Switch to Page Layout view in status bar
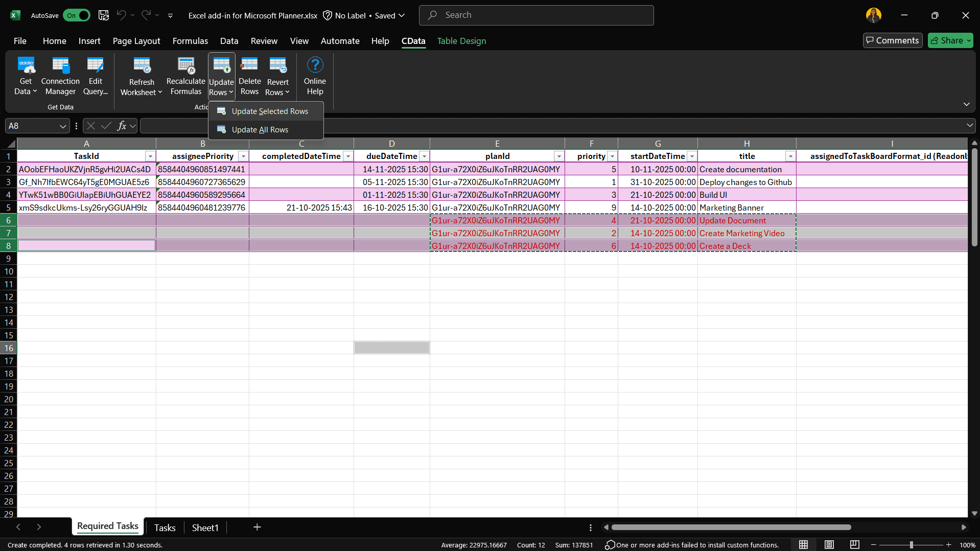This screenshot has width=980, height=551. 829,545
